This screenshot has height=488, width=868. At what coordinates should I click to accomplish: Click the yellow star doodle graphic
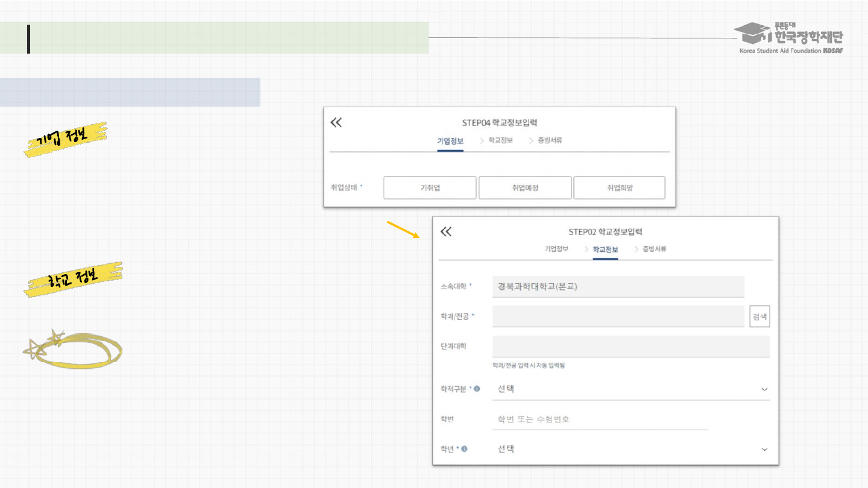[x=72, y=349]
